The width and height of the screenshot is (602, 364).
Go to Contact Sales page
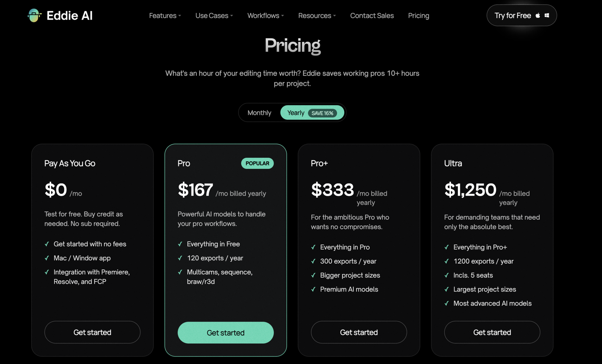372,15
